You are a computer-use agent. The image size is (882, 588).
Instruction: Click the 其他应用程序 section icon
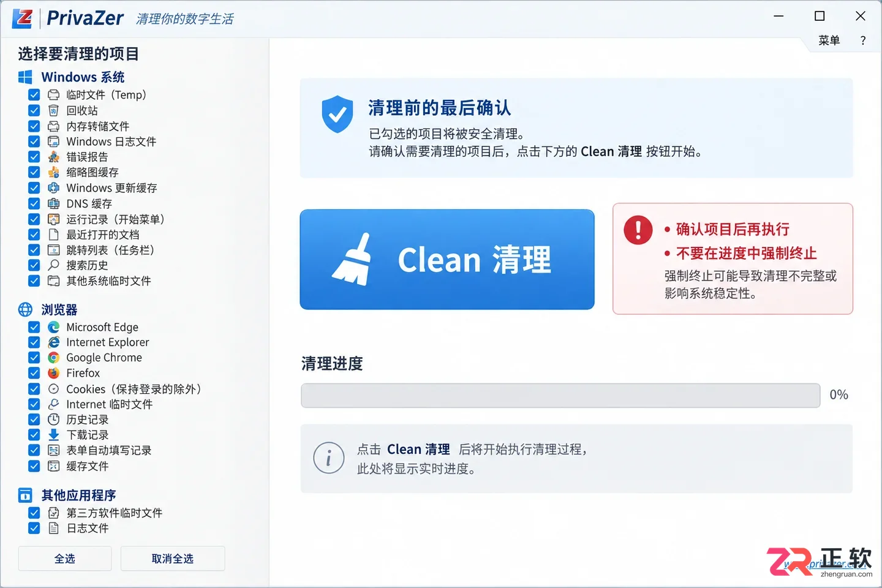click(25, 495)
